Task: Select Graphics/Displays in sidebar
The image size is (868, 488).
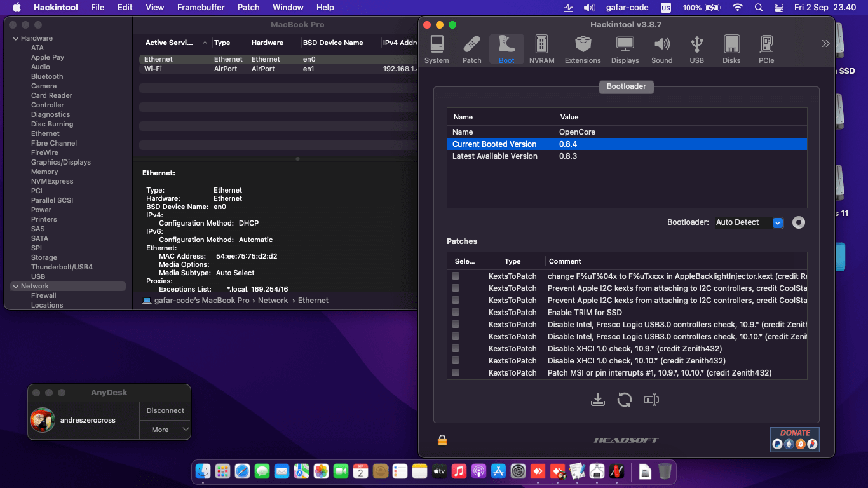Action: pyautogui.click(x=61, y=162)
